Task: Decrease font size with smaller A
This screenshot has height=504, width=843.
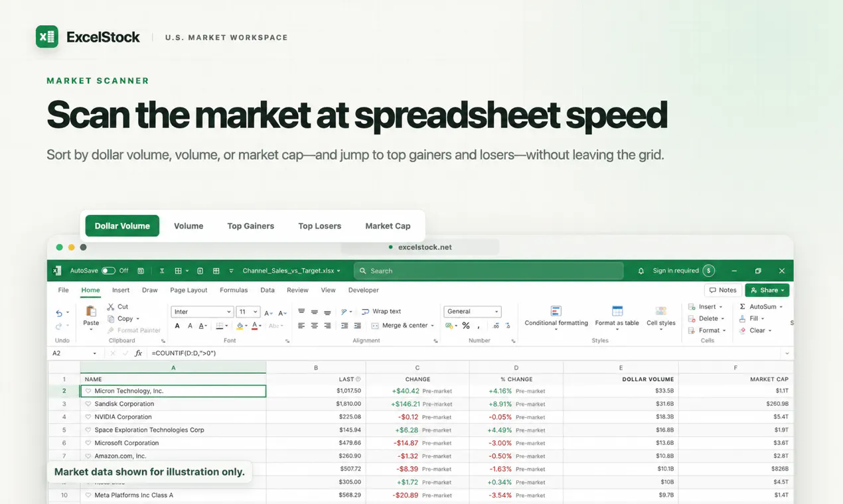Action: point(282,312)
